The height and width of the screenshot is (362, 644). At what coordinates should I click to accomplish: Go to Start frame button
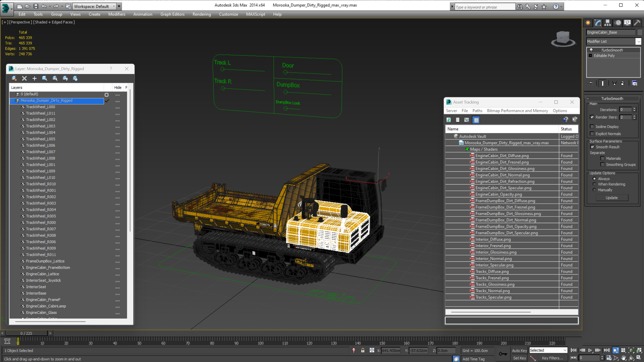click(x=574, y=350)
